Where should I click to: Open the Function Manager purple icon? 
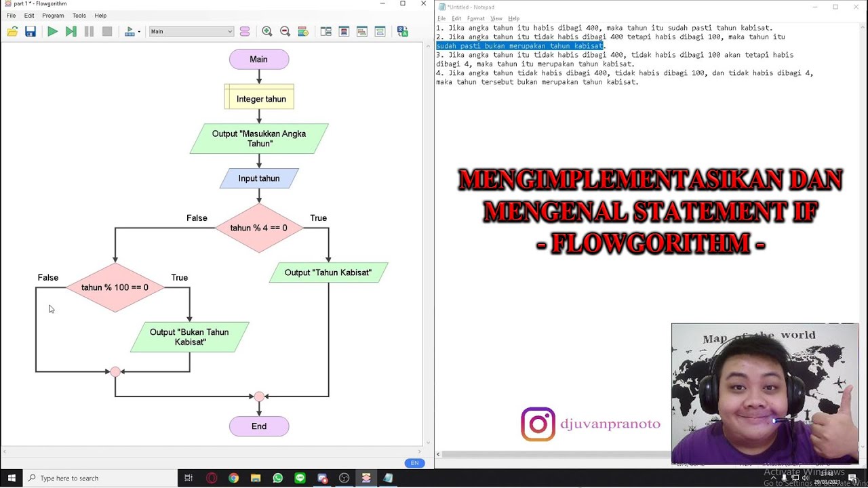(245, 31)
